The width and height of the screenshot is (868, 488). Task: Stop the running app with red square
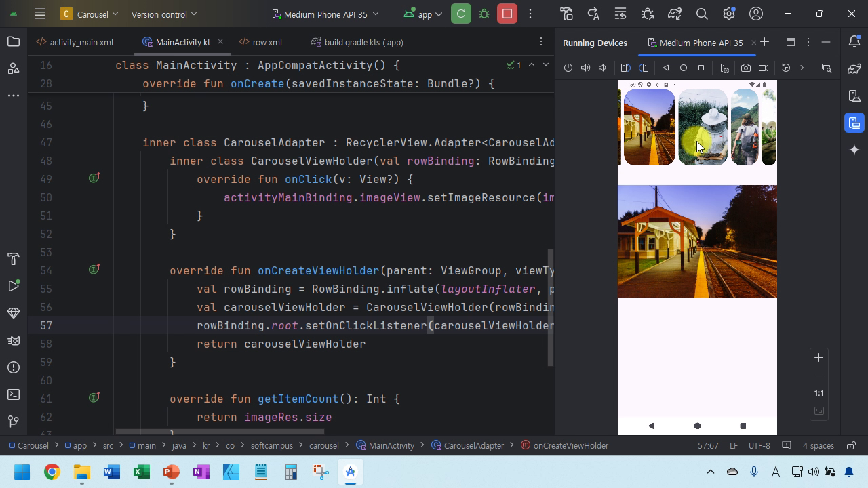(507, 14)
